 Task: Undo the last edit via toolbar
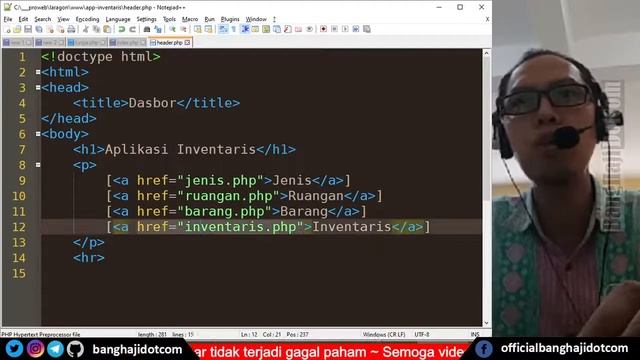point(121,29)
